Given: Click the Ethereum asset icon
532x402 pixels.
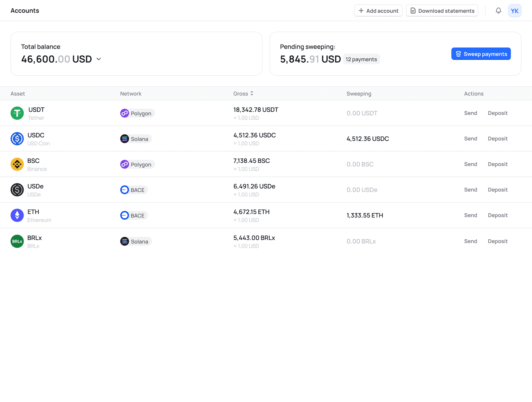Looking at the screenshot, I should (x=17, y=215).
